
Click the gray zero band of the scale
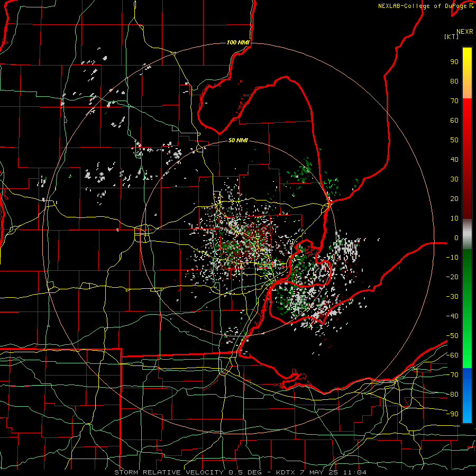pos(467,234)
